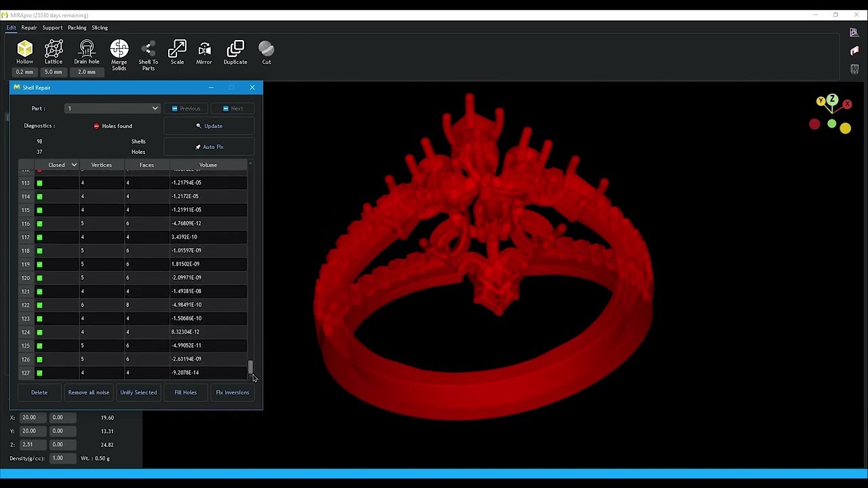This screenshot has width=868, height=488.
Task: Open the Slicing tab
Action: [100, 28]
